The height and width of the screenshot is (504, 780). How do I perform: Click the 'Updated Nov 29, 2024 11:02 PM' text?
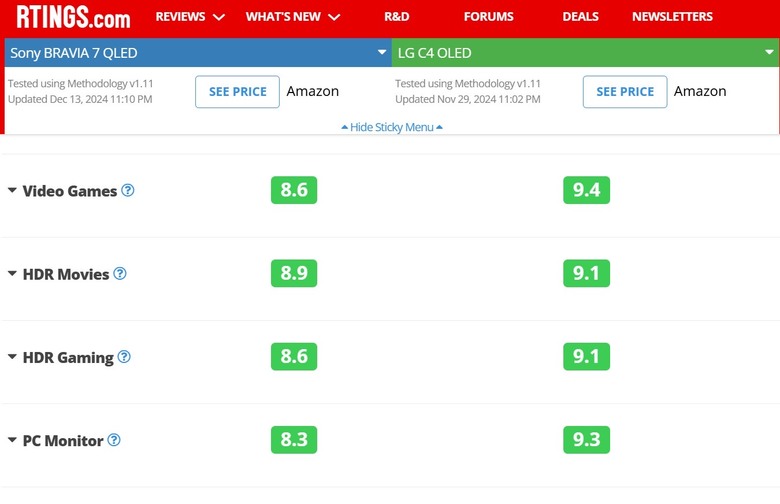[x=468, y=99]
